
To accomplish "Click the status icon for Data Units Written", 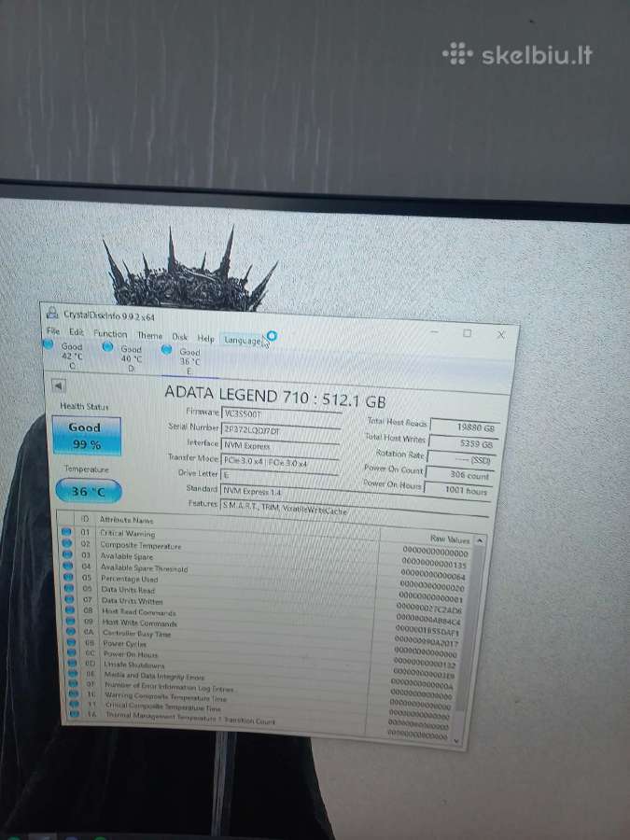I will coord(69,598).
